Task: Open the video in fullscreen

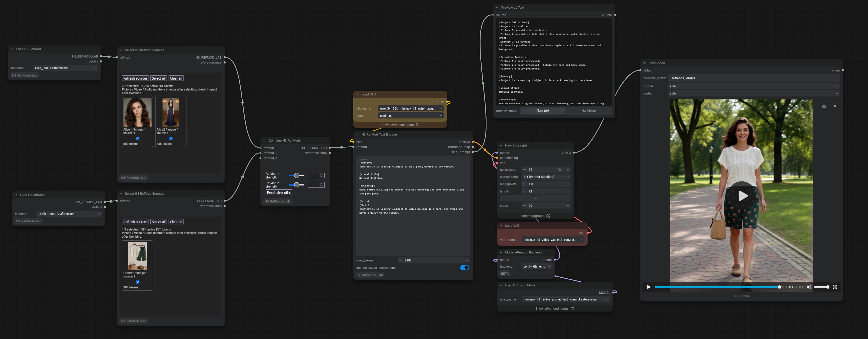Action: pos(835,287)
